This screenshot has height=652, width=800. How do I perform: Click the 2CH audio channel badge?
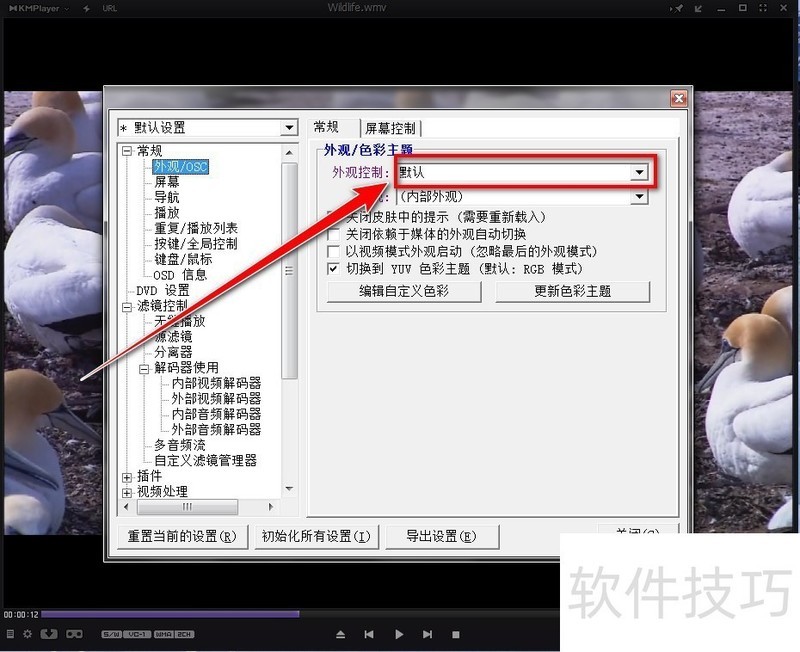click(x=185, y=633)
